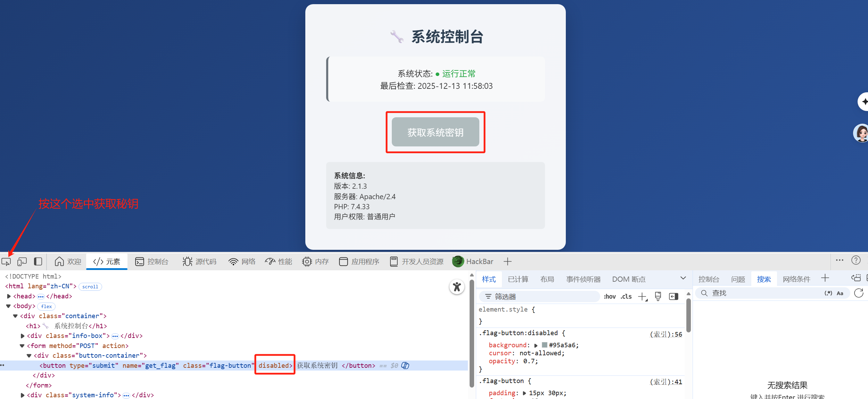Expand the info-box div node
This screenshot has width=868, height=399.
click(23, 336)
